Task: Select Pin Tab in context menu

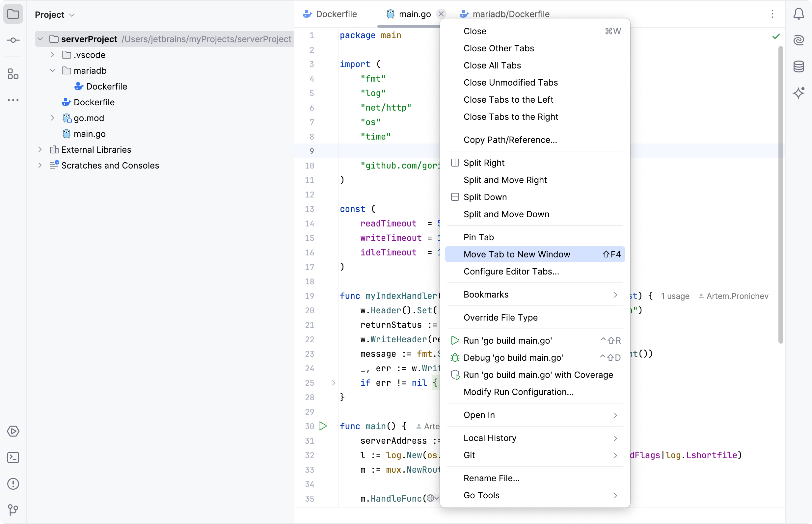Action: (478, 237)
